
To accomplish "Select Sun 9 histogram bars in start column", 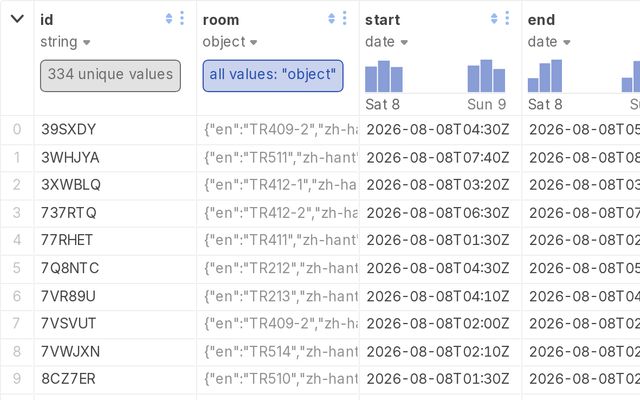I will [486, 76].
